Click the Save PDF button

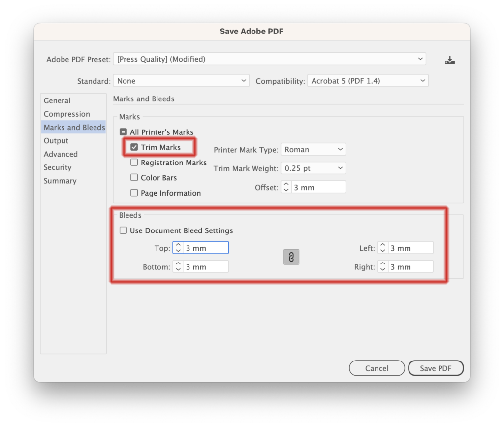[436, 368]
